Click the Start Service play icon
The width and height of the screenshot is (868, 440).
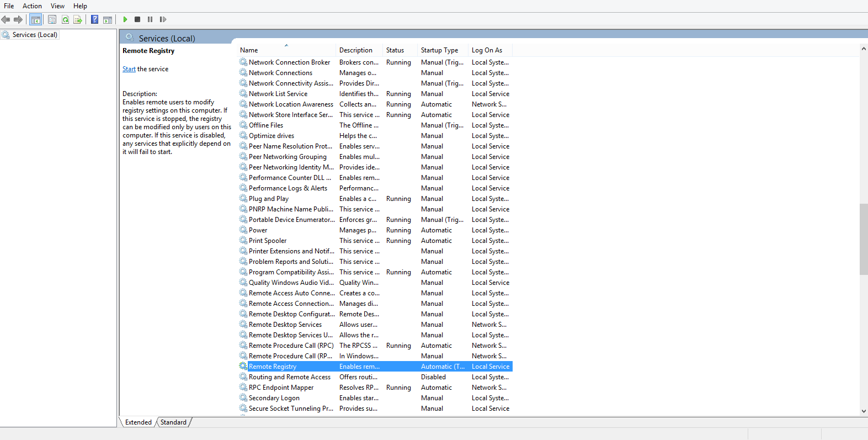tap(125, 19)
